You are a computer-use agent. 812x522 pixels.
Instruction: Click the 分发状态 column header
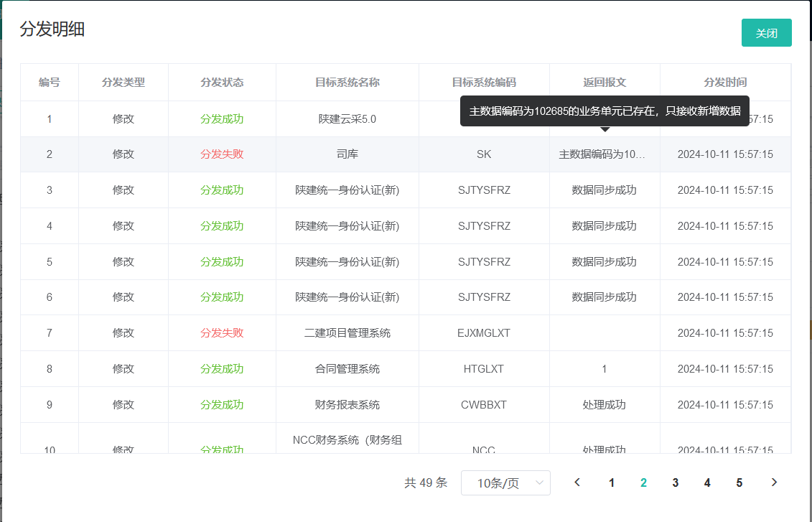pyautogui.click(x=222, y=83)
